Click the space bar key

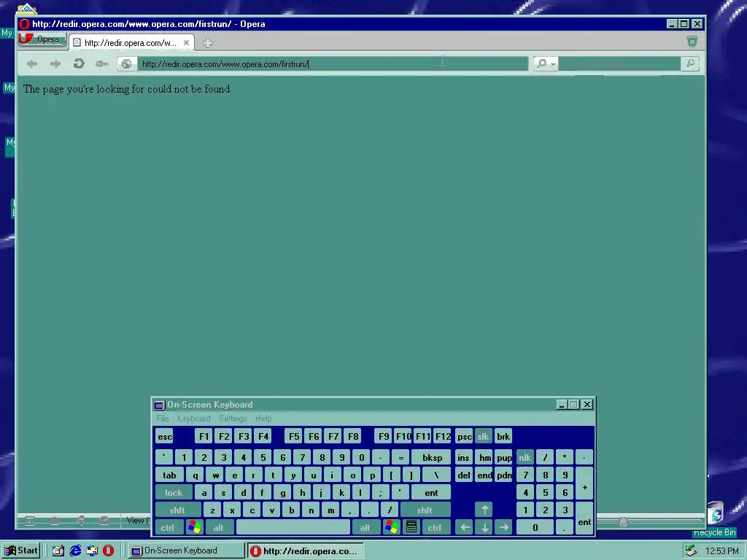point(293,528)
